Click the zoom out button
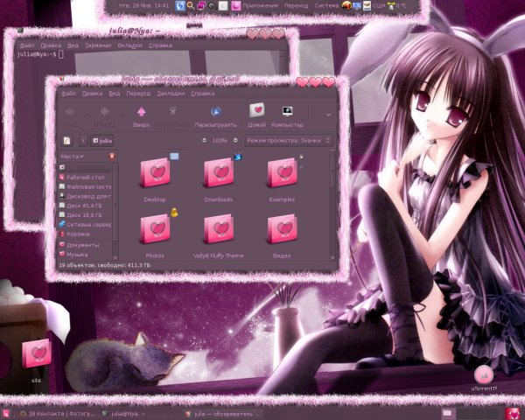This screenshot has height=420, width=525. pyautogui.click(x=204, y=140)
